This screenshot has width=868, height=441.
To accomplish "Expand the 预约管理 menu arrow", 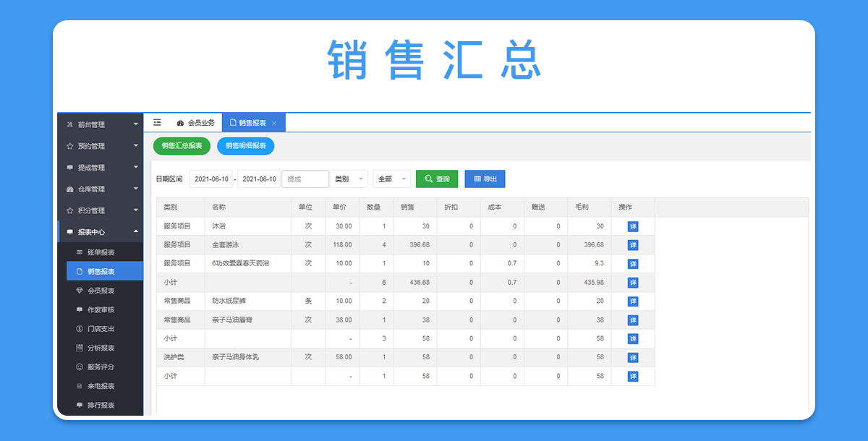I will click(136, 146).
